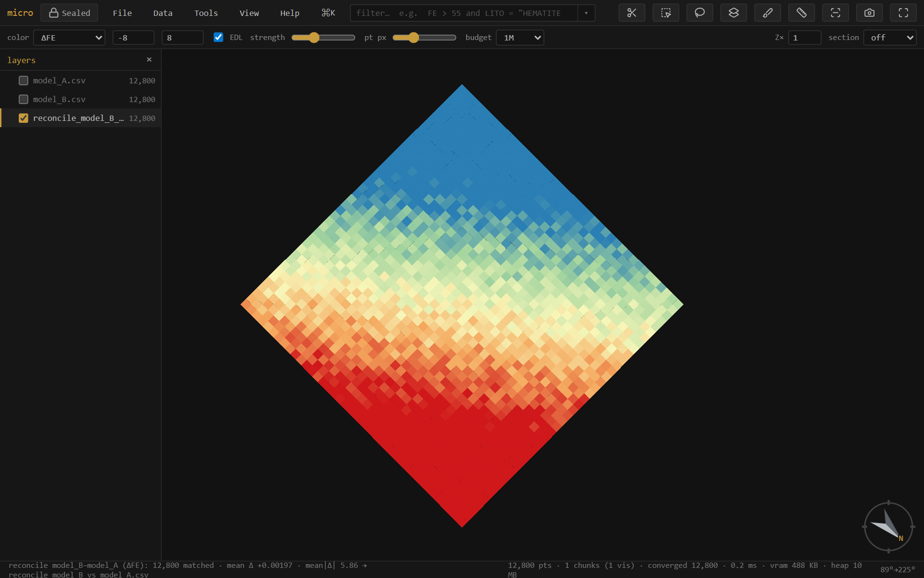Open the File menu
Image resolution: width=924 pixels, height=578 pixels.
122,13
